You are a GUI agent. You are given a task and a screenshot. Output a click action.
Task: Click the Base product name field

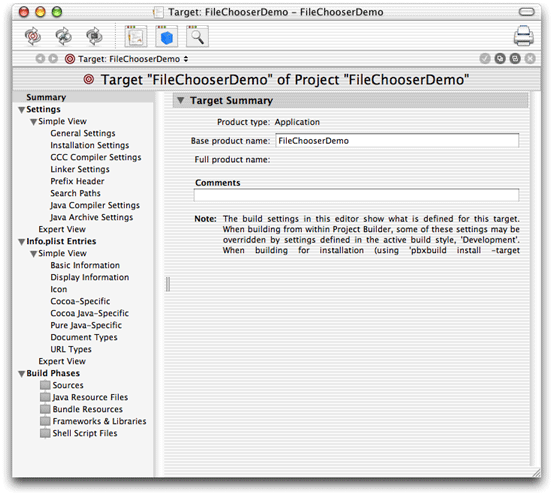pos(397,140)
